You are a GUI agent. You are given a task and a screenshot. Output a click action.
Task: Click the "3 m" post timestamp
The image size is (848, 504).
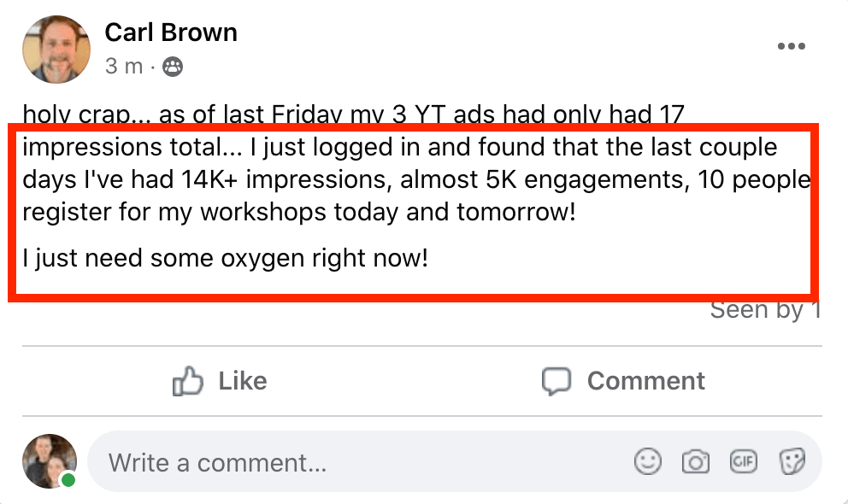pos(124,67)
